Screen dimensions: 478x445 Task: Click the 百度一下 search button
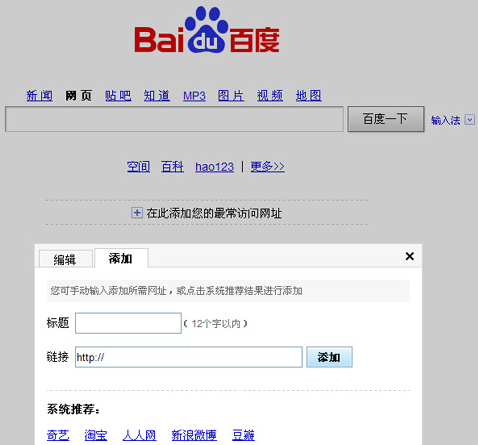(x=386, y=119)
